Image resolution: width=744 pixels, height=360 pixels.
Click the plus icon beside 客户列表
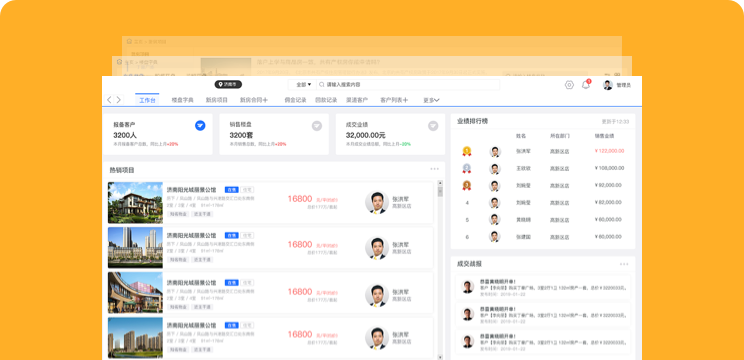coord(406,100)
